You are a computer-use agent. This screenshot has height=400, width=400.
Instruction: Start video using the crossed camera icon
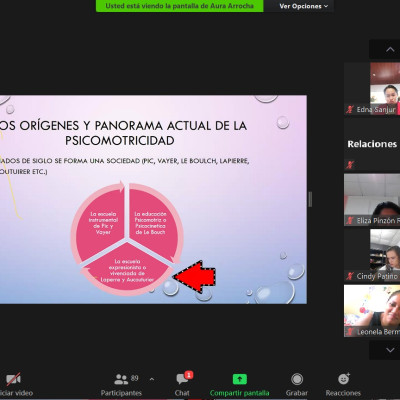click(13, 379)
